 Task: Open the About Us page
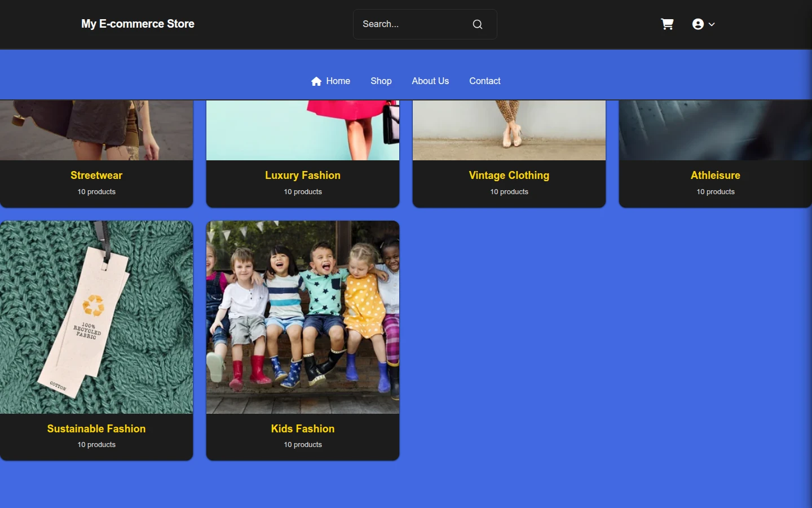(430, 81)
